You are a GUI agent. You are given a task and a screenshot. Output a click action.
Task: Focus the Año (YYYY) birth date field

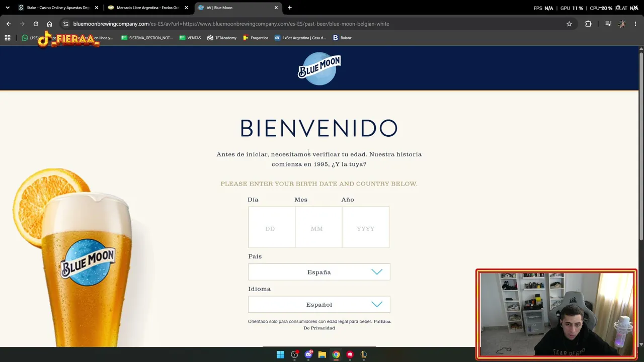pyautogui.click(x=366, y=227)
